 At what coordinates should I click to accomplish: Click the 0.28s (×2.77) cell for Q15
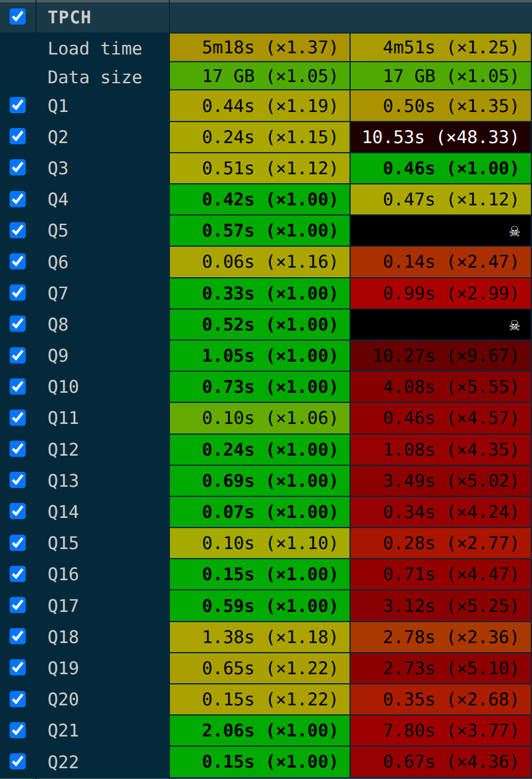[441, 543]
